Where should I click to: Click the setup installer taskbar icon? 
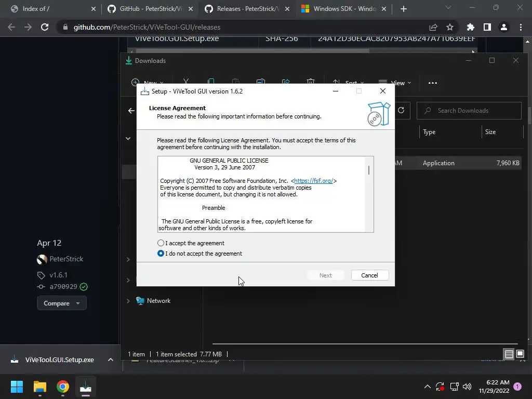[x=86, y=387]
